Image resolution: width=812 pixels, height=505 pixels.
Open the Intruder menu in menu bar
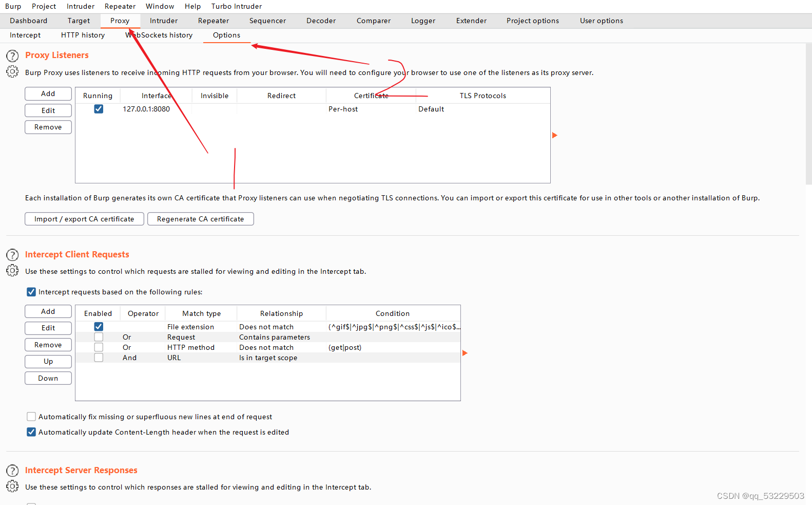81,6
